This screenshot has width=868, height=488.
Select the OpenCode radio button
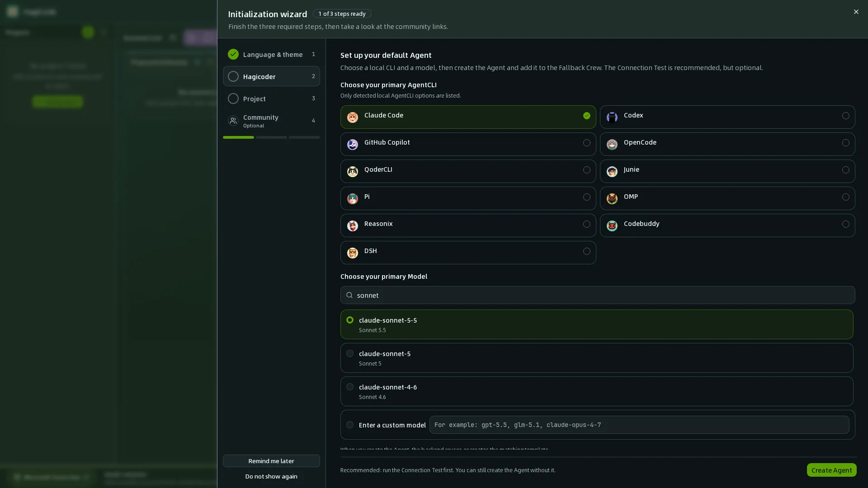(x=845, y=143)
